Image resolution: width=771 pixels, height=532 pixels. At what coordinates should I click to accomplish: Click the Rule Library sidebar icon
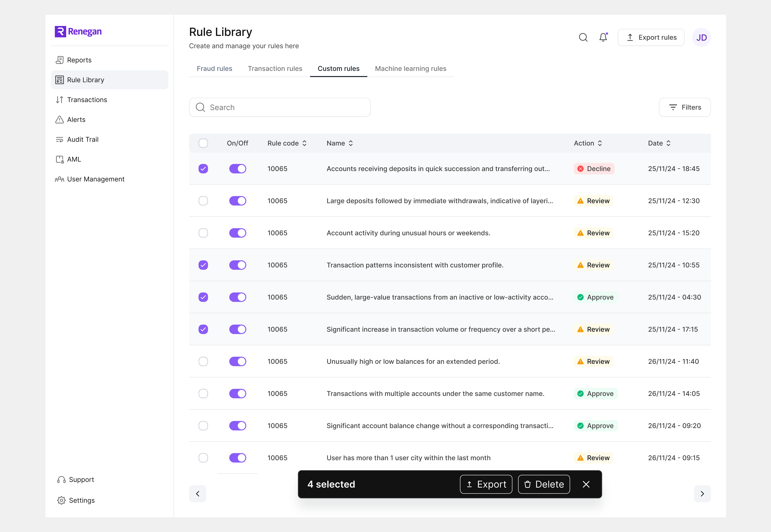[x=59, y=80]
